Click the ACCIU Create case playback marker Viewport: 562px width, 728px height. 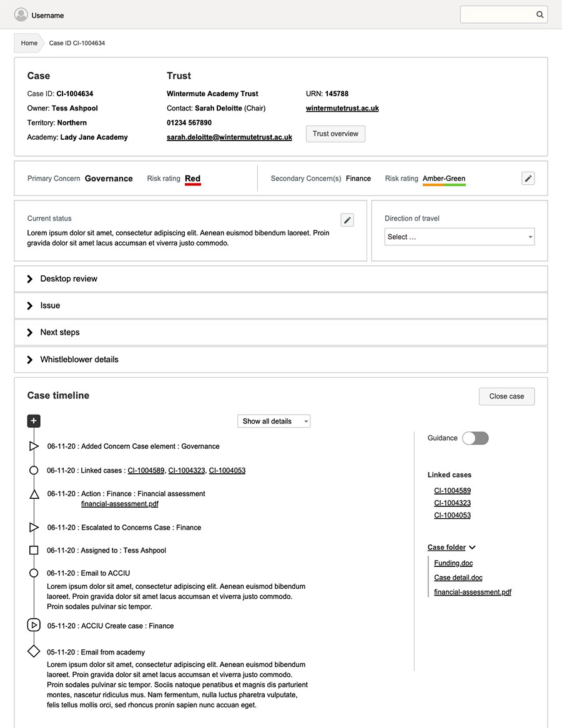[33, 625]
